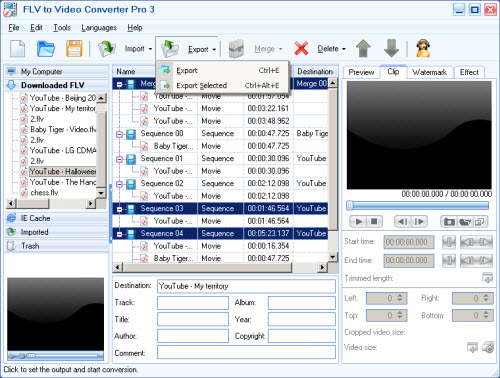Click the Merge film strip icon

click(236, 49)
